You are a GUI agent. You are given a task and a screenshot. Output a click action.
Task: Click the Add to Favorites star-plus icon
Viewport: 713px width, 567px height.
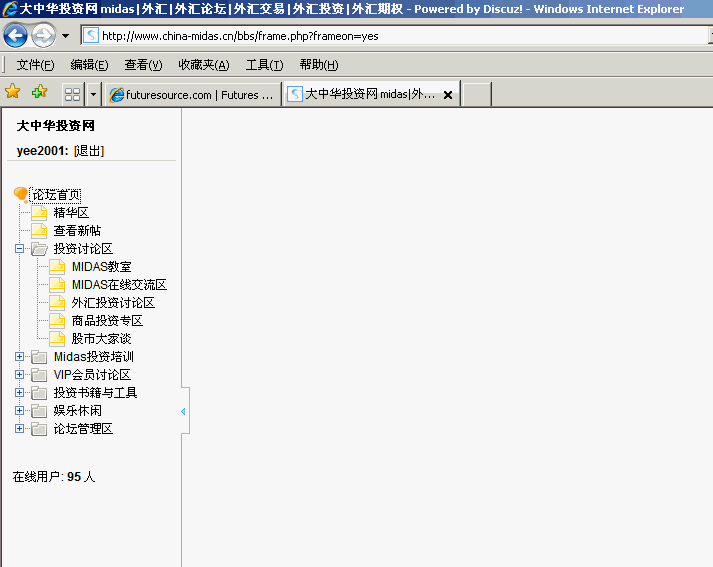click(40, 92)
